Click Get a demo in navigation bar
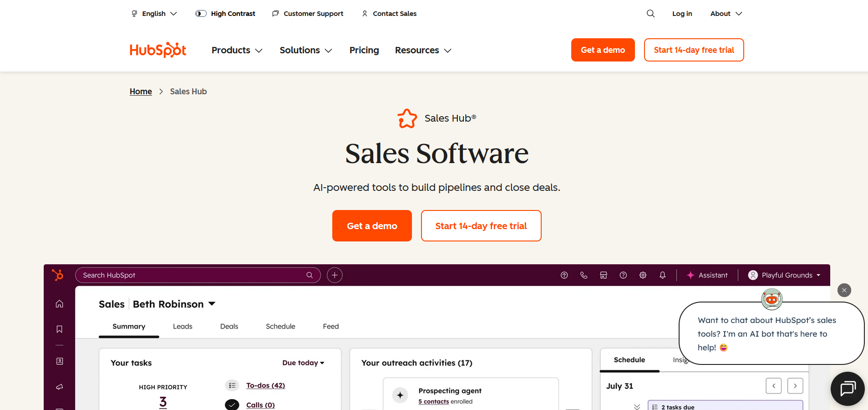868x410 pixels. pos(603,50)
